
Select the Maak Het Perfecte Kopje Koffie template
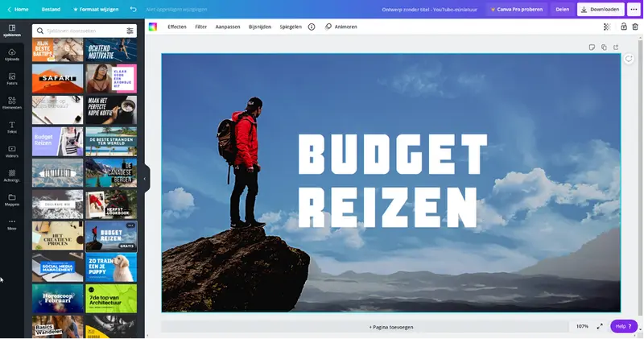[x=111, y=110]
